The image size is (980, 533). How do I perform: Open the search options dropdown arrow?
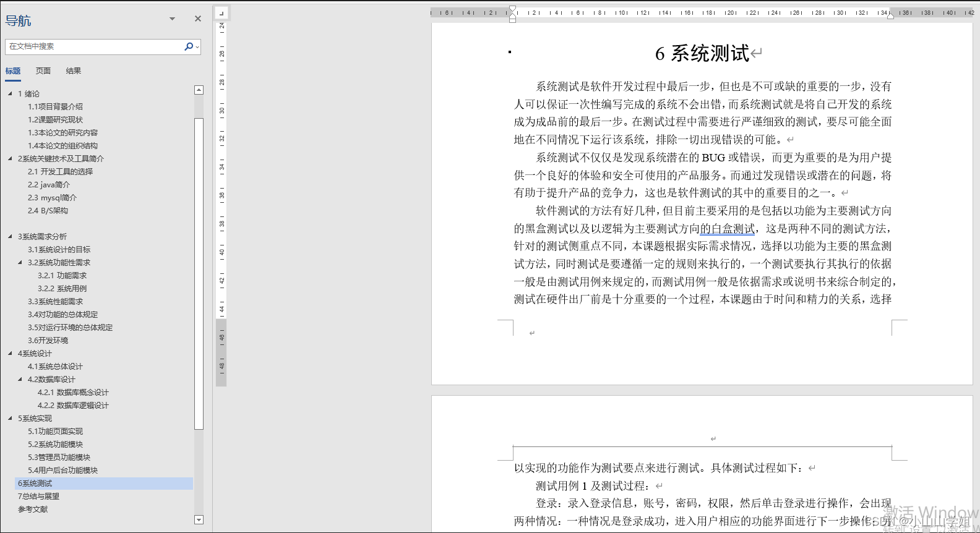tap(197, 47)
